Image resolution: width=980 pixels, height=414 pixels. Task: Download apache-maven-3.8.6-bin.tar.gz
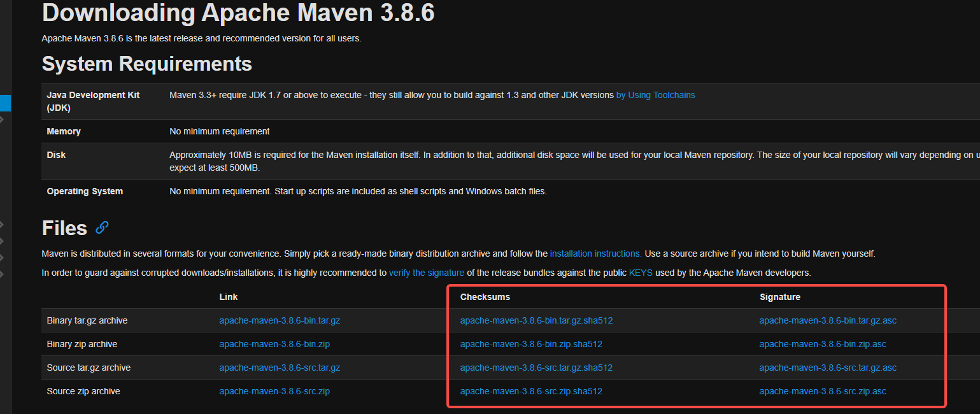point(280,320)
